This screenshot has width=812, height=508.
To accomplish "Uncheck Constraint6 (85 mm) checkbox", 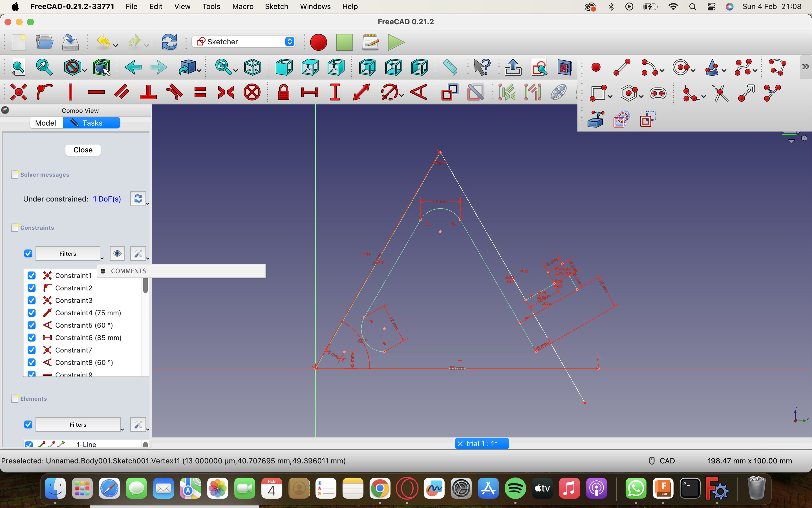I will pyautogui.click(x=32, y=338).
